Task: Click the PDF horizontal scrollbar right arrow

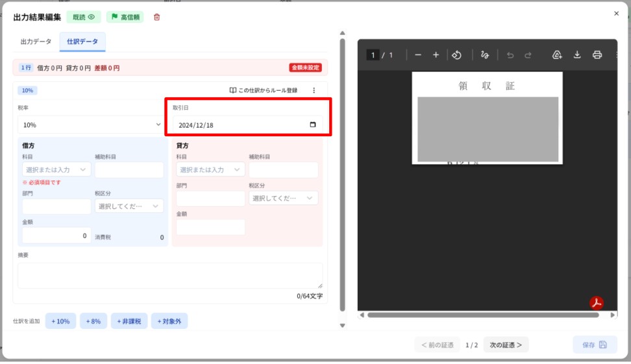Action: 612,315
